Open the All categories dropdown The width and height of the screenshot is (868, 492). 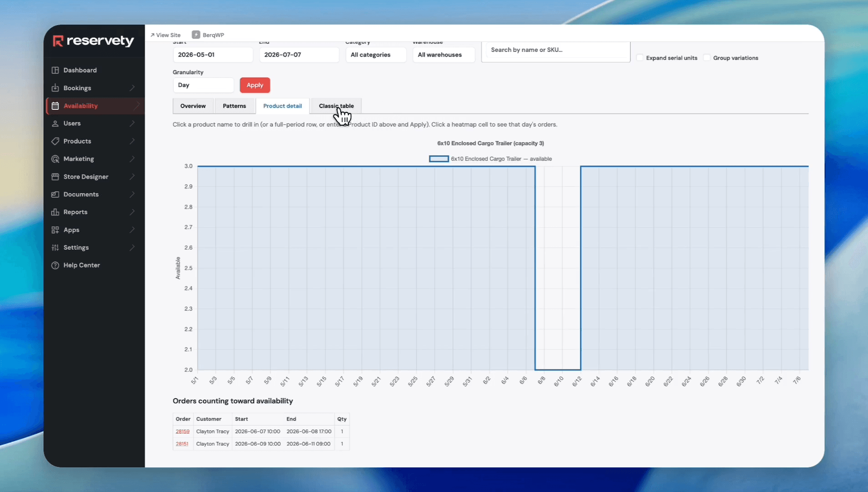pos(376,55)
